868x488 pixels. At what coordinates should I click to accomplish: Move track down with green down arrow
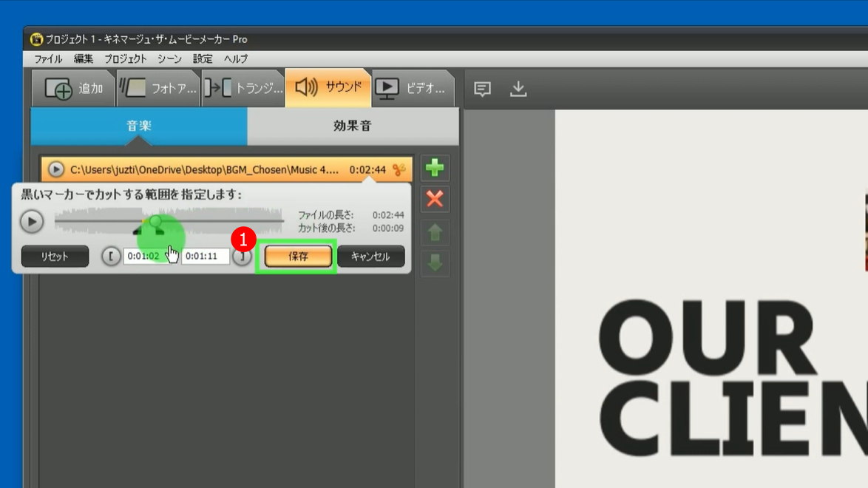pos(435,262)
